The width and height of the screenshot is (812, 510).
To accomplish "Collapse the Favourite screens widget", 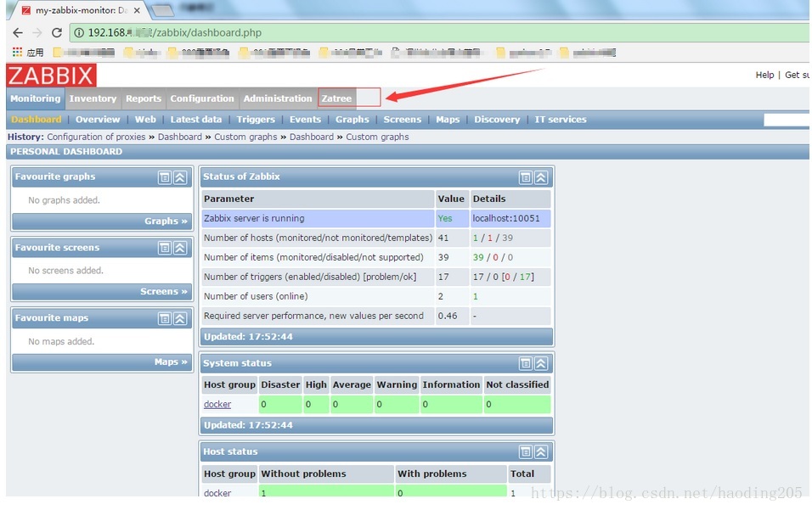I will coord(180,248).
